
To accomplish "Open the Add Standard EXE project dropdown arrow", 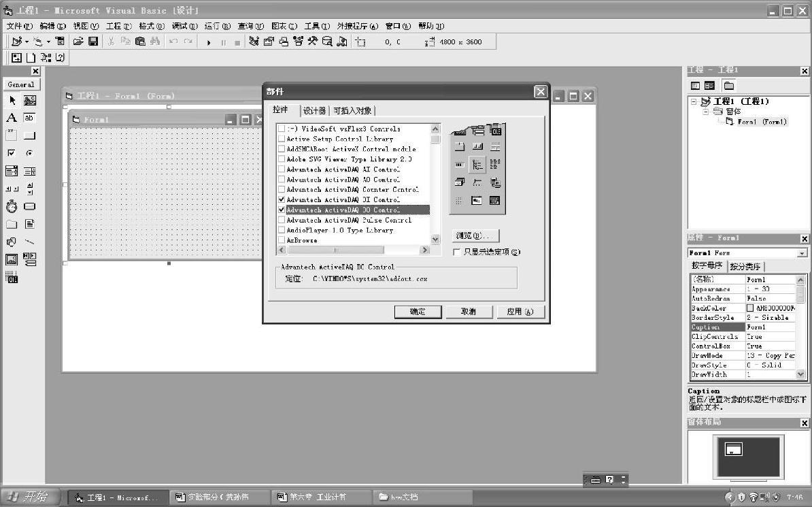I will 27,42.
